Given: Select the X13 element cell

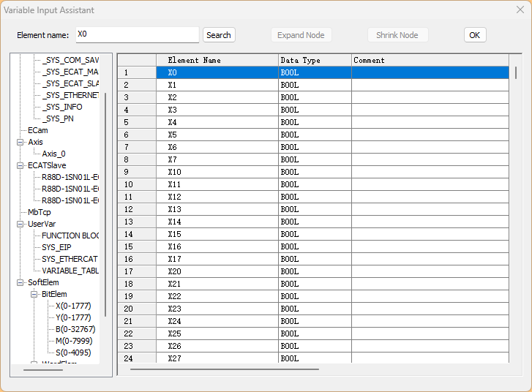Looking at the screenshot, I should pyautogui.click(x=217, y=210).
